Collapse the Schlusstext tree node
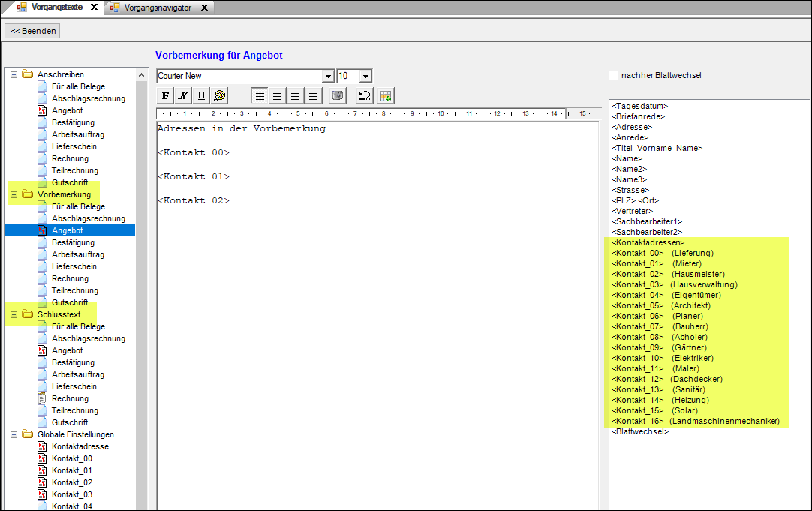Screen dimensions: 812x511 point(14,314)
